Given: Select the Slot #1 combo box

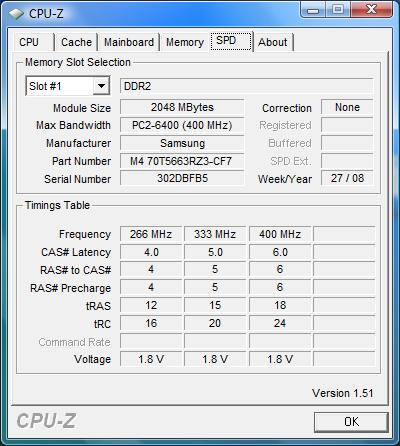Looking at the screenshot, I should pyautogui.click(x=68, y=86).
